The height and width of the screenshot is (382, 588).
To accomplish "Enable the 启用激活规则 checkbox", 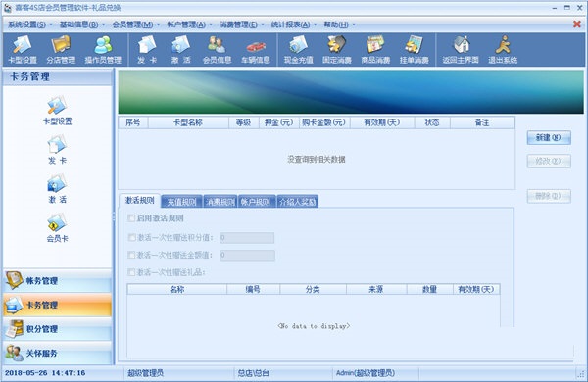I will point(131,218).
